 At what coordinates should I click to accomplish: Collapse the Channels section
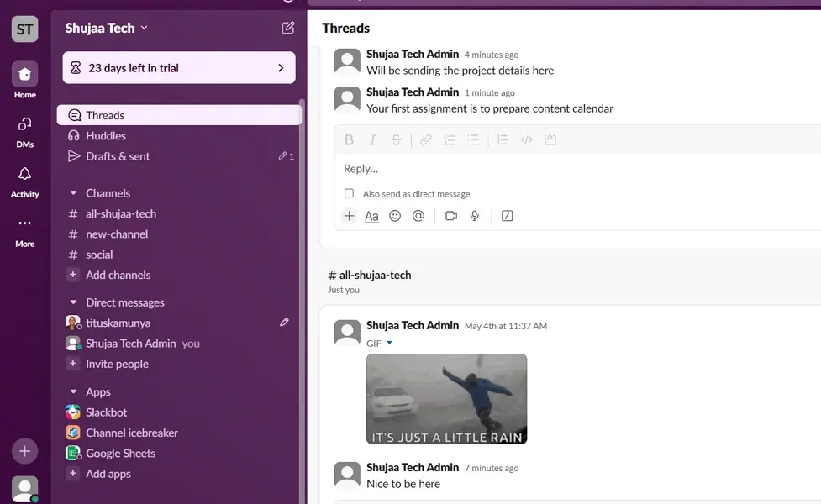pyautogui.click(x=73, y=193)
